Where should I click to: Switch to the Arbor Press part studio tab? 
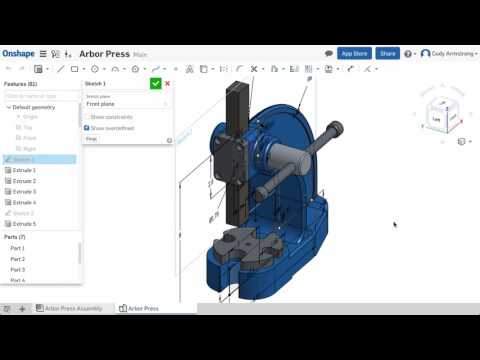139,308
